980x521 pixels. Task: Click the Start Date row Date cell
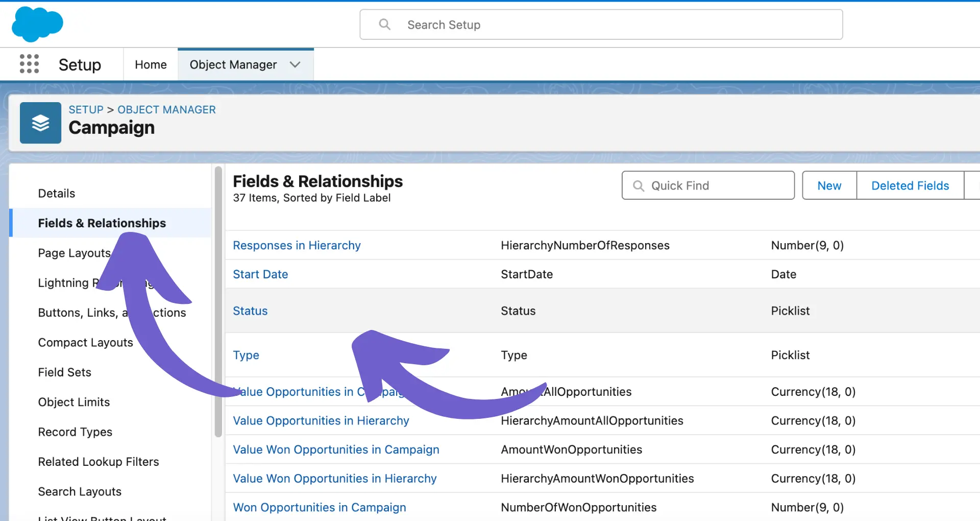783,274
